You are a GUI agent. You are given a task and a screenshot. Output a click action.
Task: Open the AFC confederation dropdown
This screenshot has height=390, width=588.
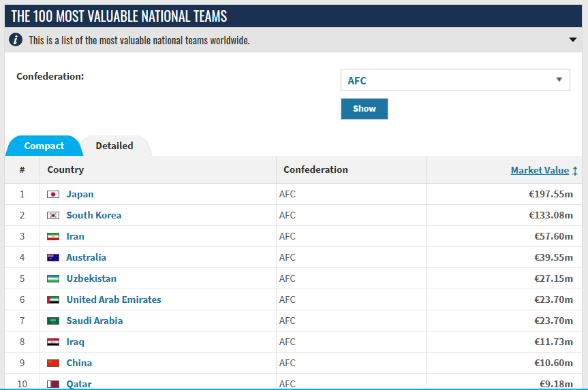[455, 80]
